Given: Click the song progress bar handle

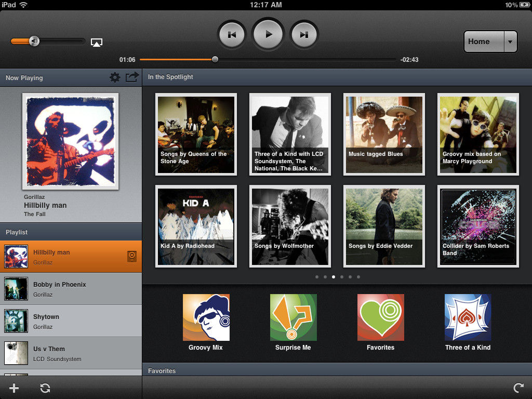Looking at the screenshot, I should pos(215,59).
